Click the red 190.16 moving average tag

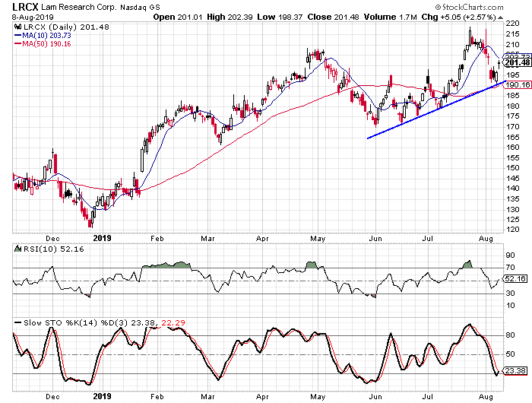coord(514,85)
